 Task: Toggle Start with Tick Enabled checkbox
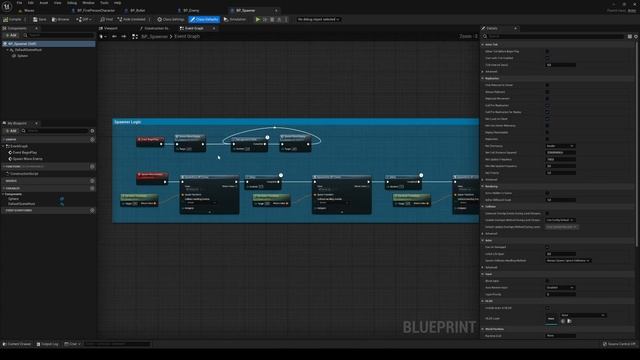coord(547,58)
